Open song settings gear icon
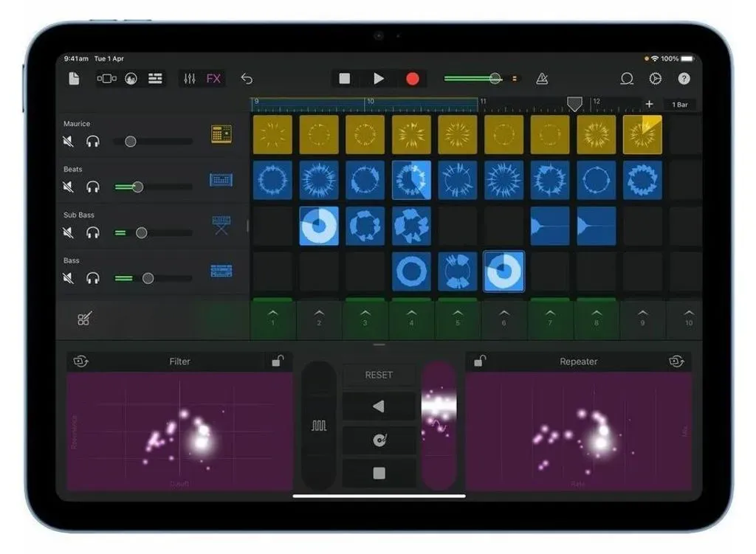Viewport: 756px width, 554px height. coord(656,78)
